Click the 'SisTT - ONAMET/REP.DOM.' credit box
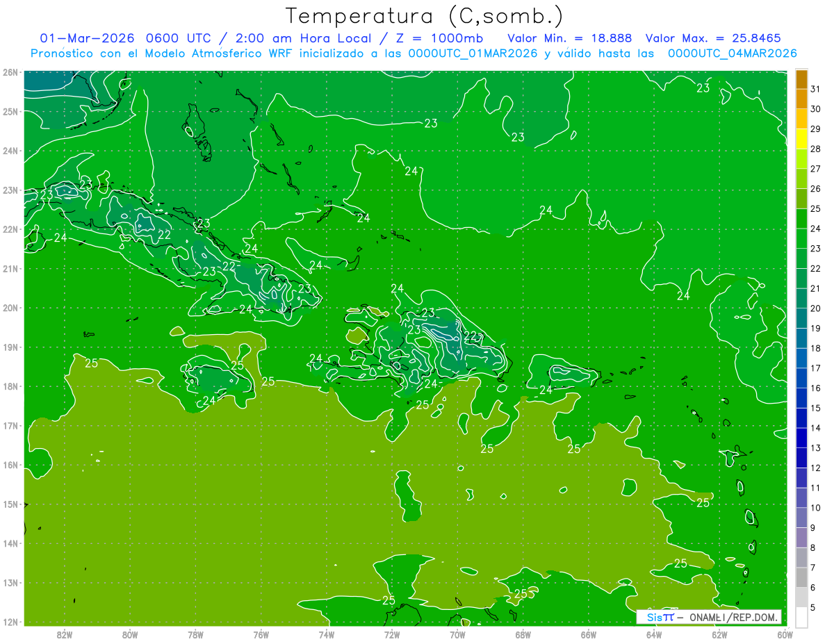 point(709,617)
